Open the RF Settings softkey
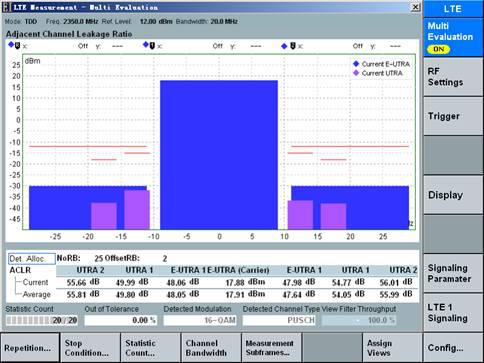Screen dimensions: 484x363 (x=453, y=77)
